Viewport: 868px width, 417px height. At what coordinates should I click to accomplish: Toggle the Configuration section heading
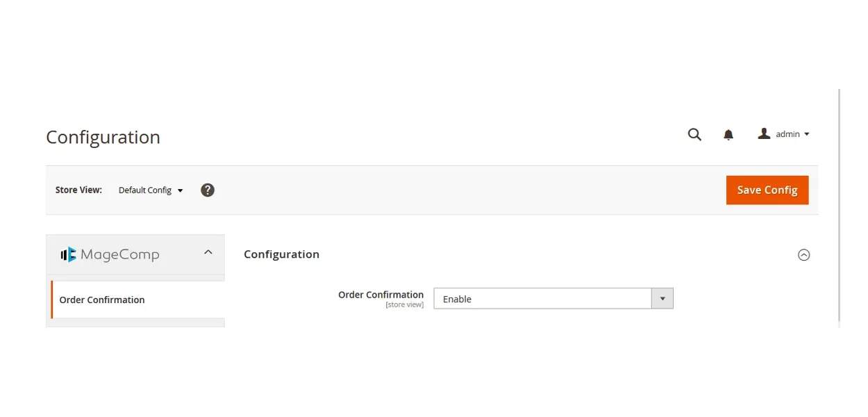click(x=281, y=254)
